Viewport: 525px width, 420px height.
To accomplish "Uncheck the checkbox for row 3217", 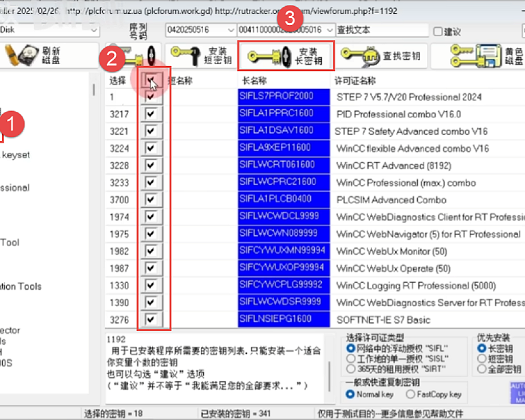I will (x=151, y=114).
